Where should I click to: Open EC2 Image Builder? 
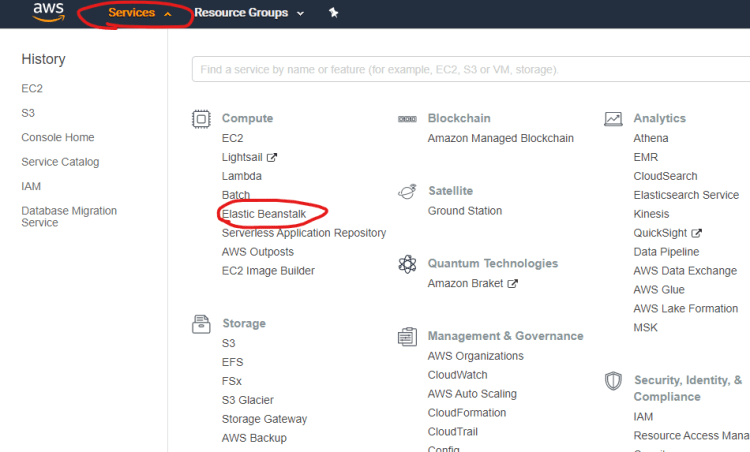click(x=268, y=271)
